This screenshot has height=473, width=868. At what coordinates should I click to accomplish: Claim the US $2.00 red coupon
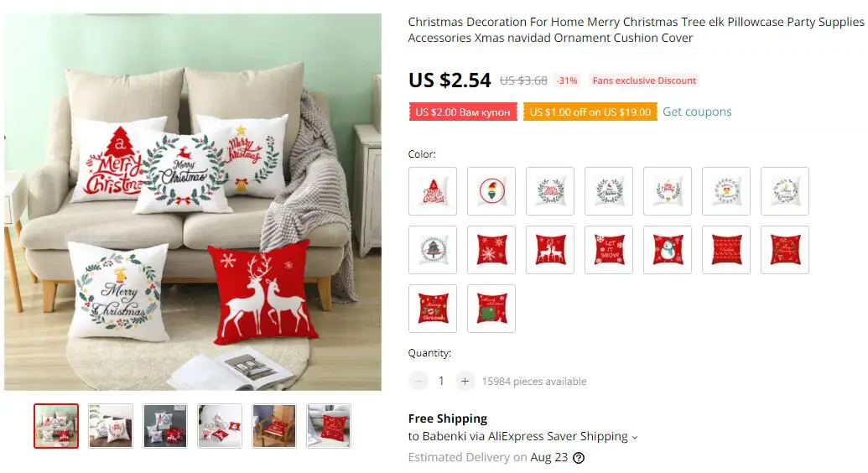[463, 112]
